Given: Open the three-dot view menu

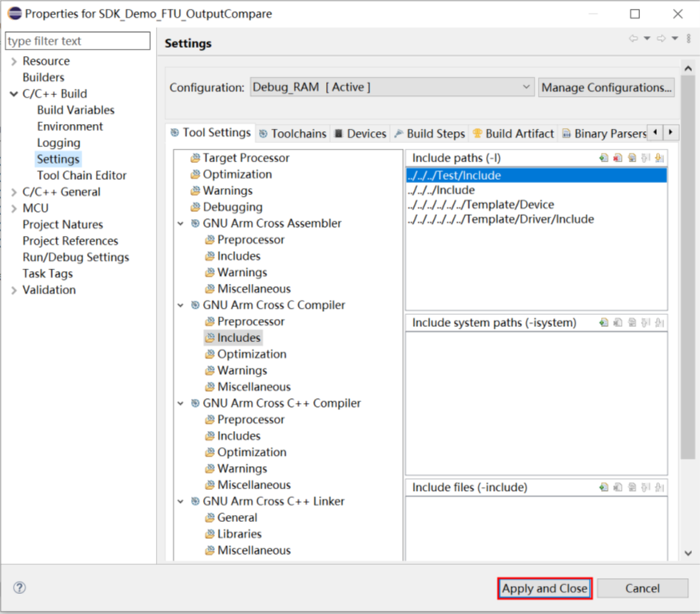Looking at the screenshot, I should 688,38.
